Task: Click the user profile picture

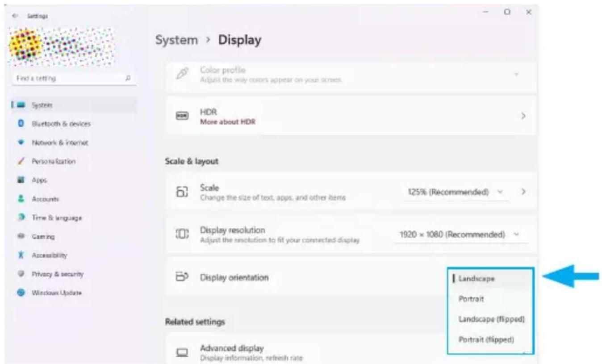Action: (x=26, y=45)
